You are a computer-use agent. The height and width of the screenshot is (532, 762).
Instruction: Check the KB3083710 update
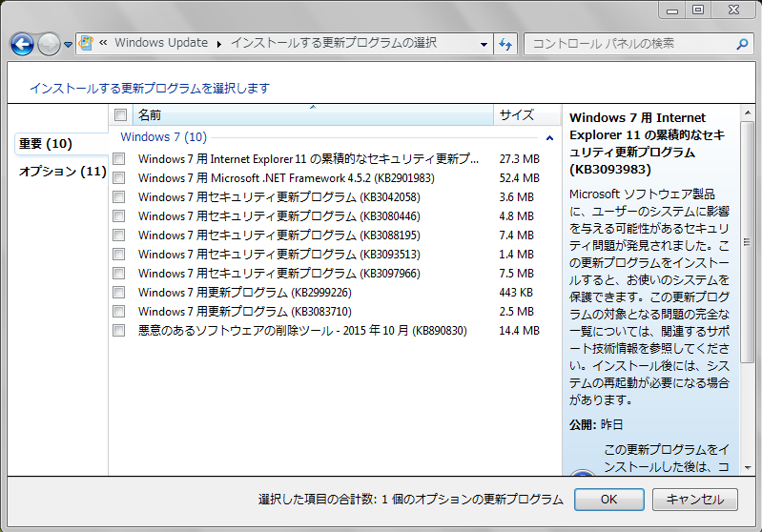118,312
